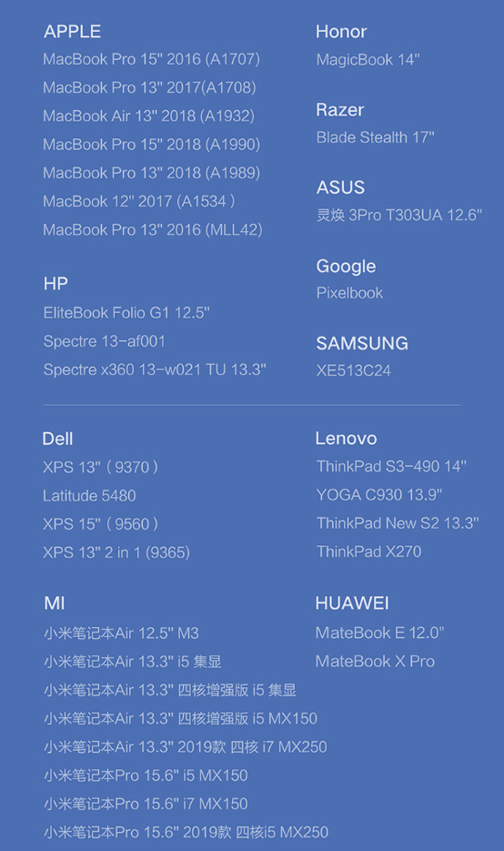The height and width of the screenshot is (851, 504).
Task: Click Spectre x360 13-w021 TU 13.3"
Action: coord(155,370)
